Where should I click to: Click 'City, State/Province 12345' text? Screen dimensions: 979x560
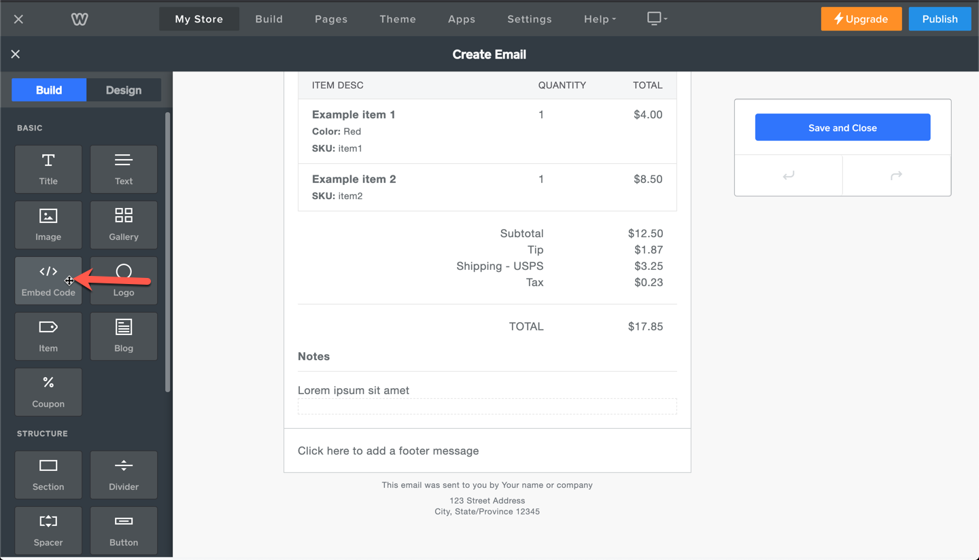(487, 511)
